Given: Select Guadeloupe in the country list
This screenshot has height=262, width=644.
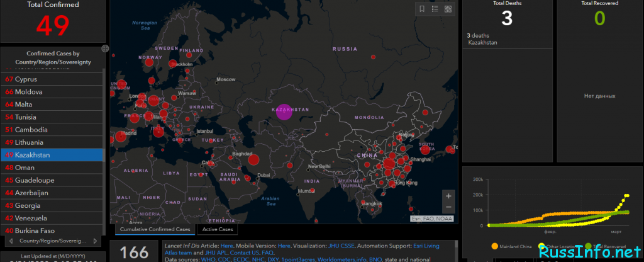Looking at the screenshot, I should [52, 180].
